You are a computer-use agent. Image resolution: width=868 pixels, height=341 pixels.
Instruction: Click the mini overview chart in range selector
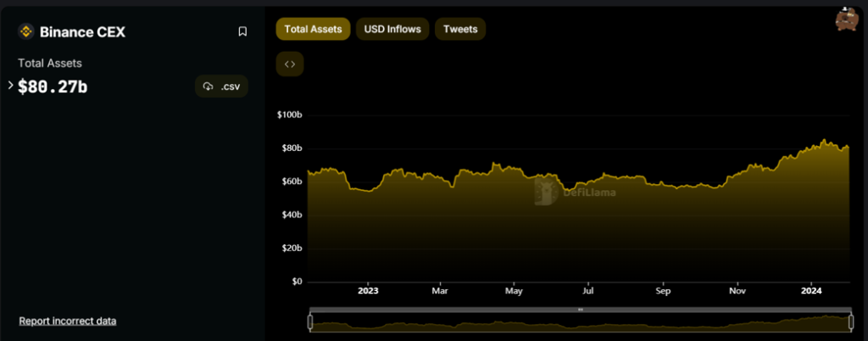point(581,323)
